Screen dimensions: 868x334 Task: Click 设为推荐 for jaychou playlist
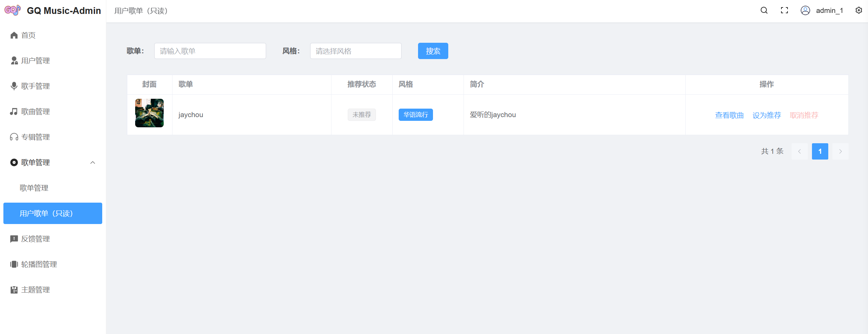point(766,115)
